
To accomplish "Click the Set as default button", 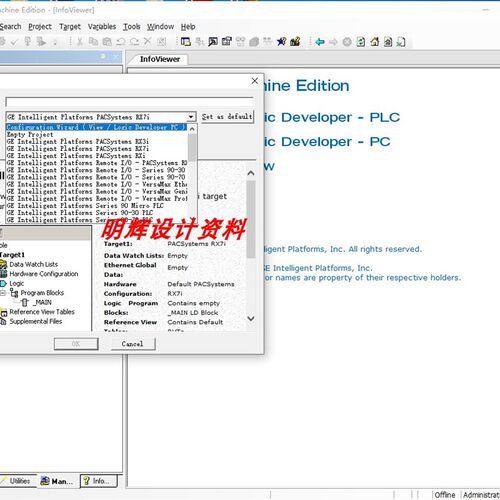I will tap(227, 117).
